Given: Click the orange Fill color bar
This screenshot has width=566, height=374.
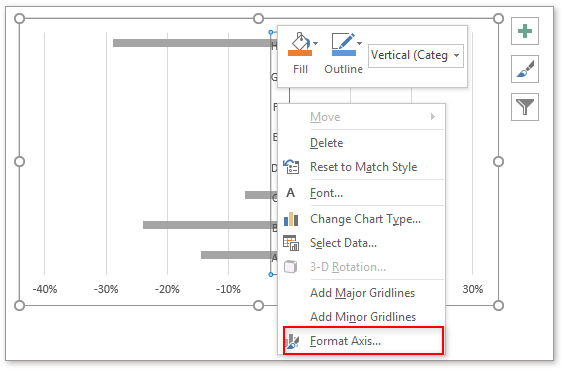Looking at the screenshot, I should click(300, 53).
